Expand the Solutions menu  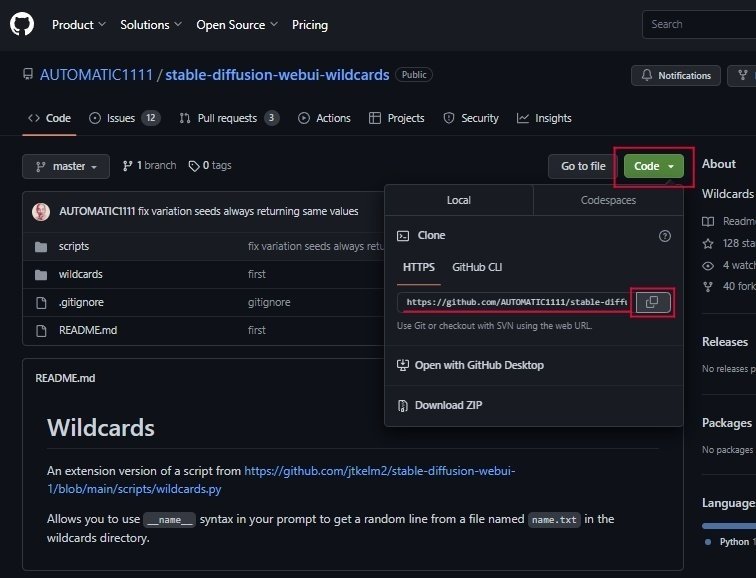coord(151,25)
